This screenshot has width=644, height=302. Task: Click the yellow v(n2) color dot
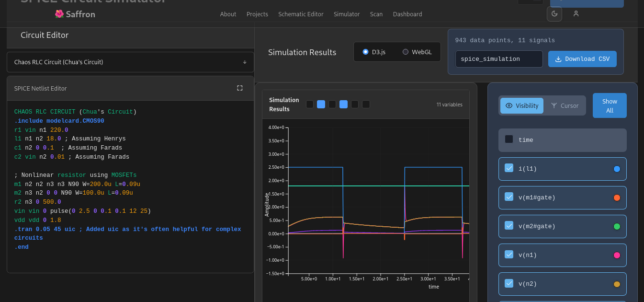coord(617,284)
